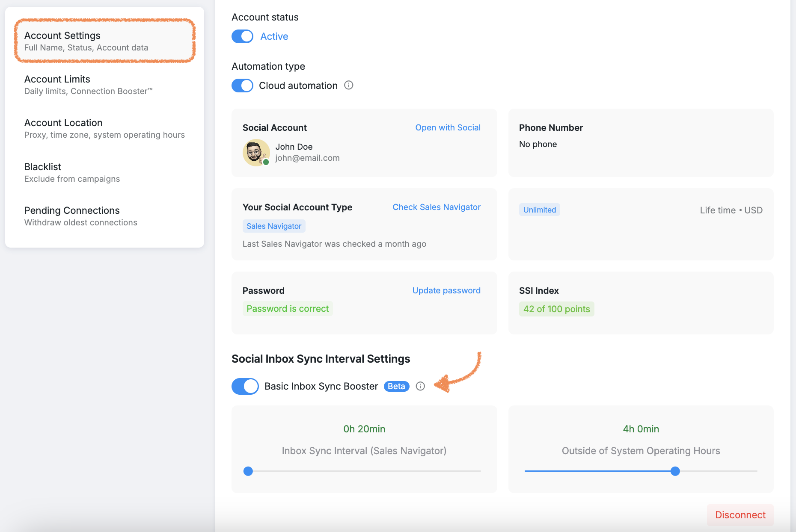Click the Update password link
This screenshot has width=796, height=532.
tap(446, 290)
